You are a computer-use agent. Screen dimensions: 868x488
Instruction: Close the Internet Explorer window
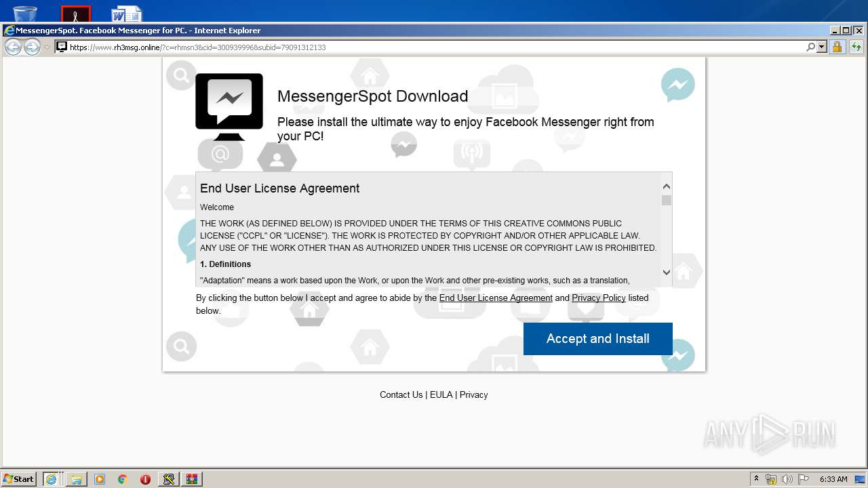[858, 30]
